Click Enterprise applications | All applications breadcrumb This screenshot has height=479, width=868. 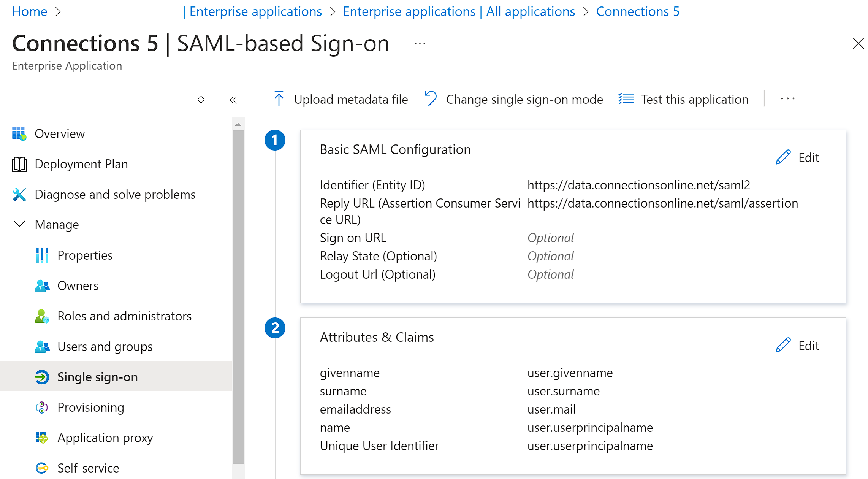459,12
